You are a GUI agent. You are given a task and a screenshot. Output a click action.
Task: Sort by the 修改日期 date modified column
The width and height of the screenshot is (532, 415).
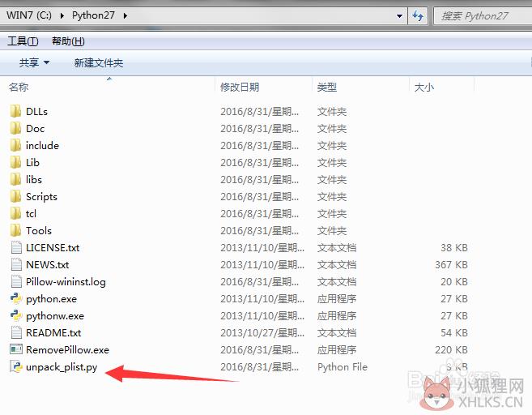(240, 88)
